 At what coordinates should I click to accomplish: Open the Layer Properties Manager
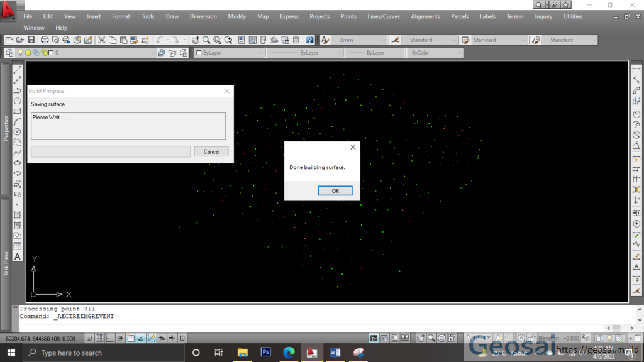point(9,53)
